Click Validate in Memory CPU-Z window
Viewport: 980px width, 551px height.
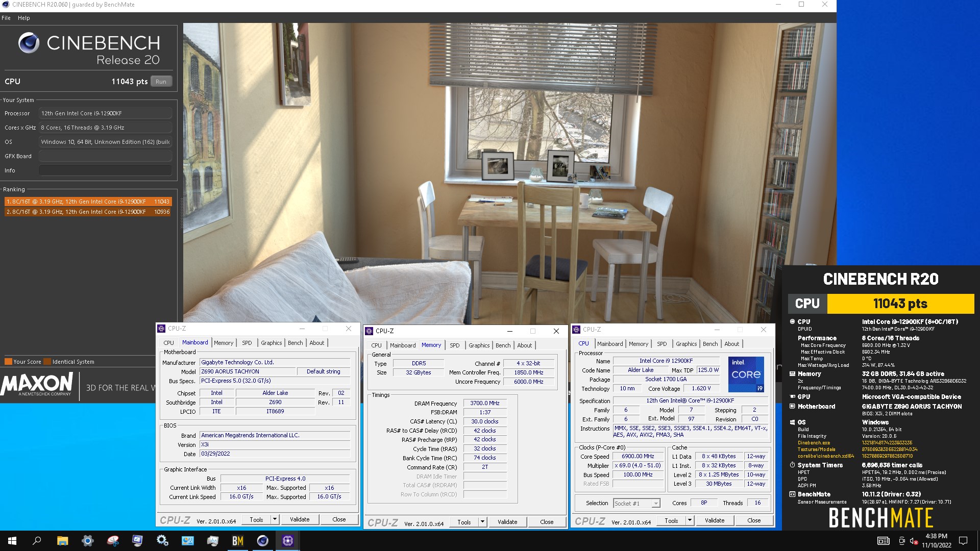click(507, 522)
